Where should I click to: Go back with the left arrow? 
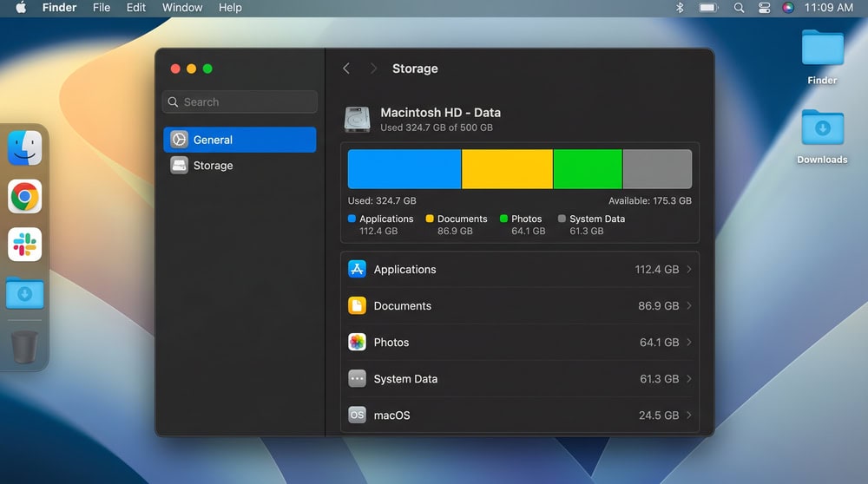(x=346, y=69)
